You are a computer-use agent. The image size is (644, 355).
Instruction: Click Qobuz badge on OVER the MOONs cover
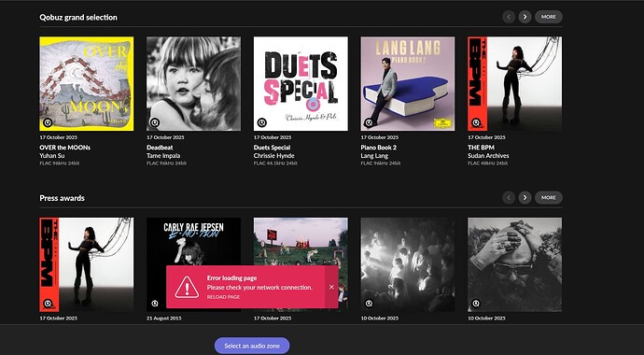coord(48,122)
